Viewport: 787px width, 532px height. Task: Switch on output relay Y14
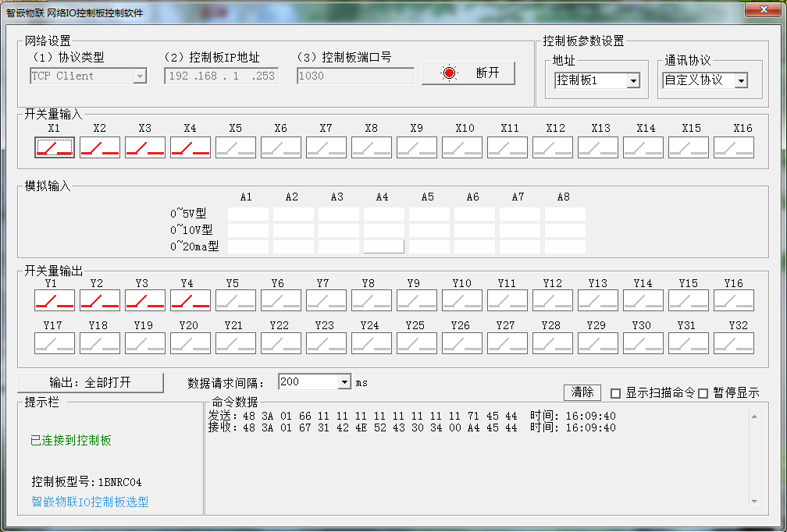[x=643, y=300]
